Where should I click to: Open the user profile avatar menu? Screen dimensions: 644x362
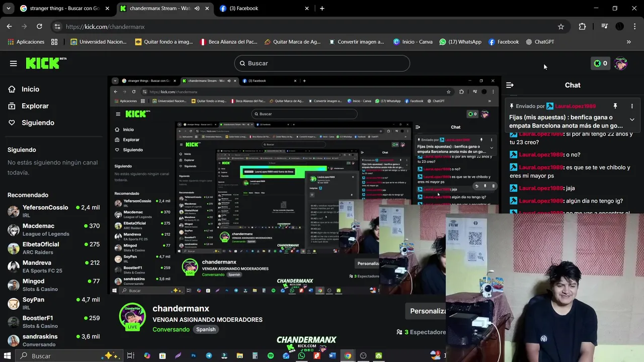click(x=620, y=63)
